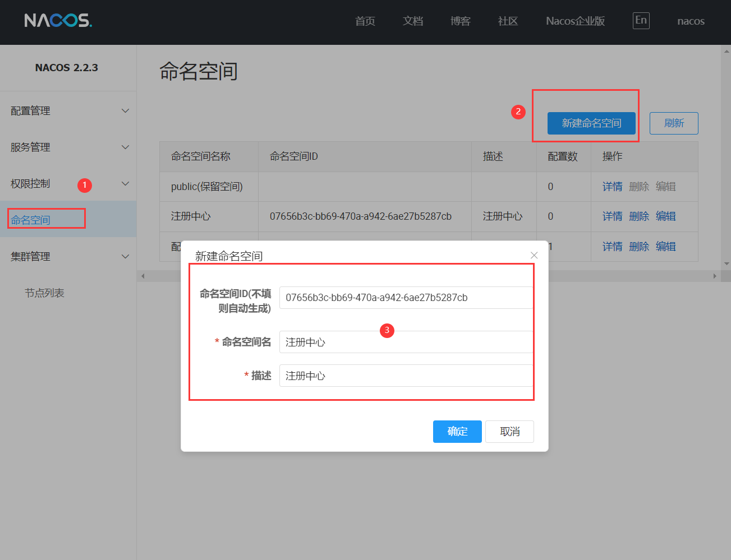
Task: Open the 文档 navigation link
Action: pos(412,21)
